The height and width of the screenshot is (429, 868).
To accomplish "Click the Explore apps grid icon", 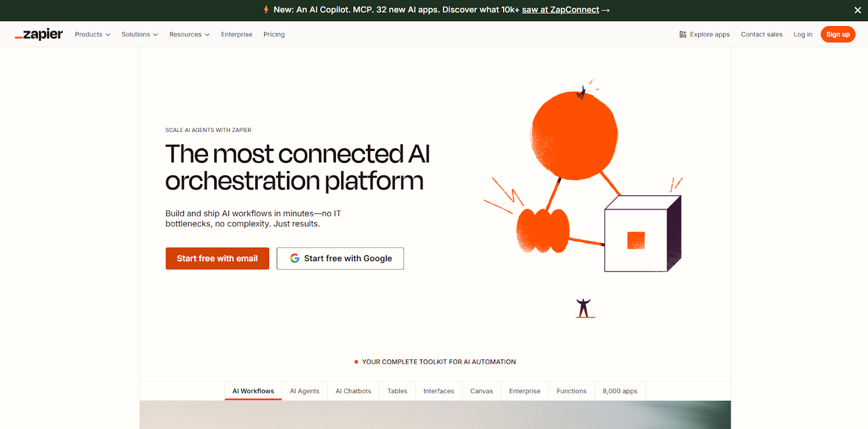I will coord(682,34).
